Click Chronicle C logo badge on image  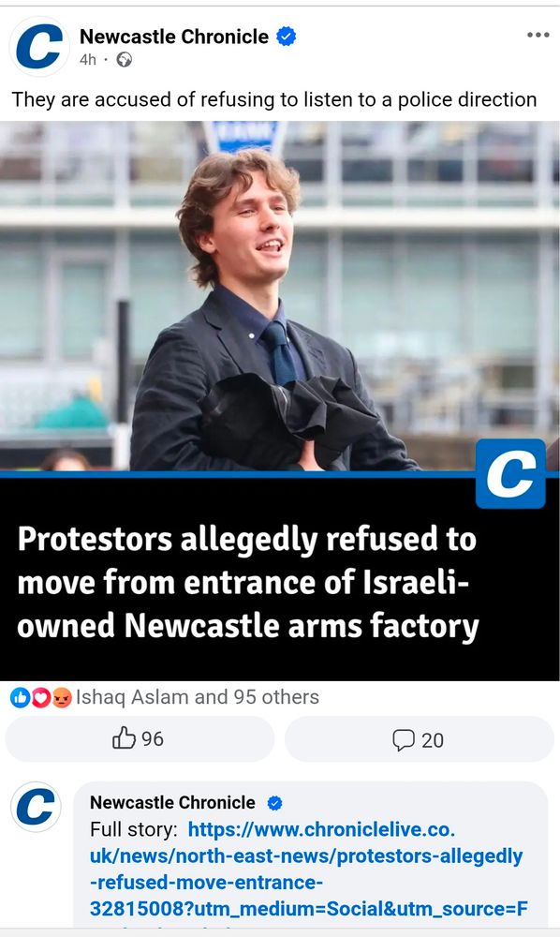[x=510, y=474]
